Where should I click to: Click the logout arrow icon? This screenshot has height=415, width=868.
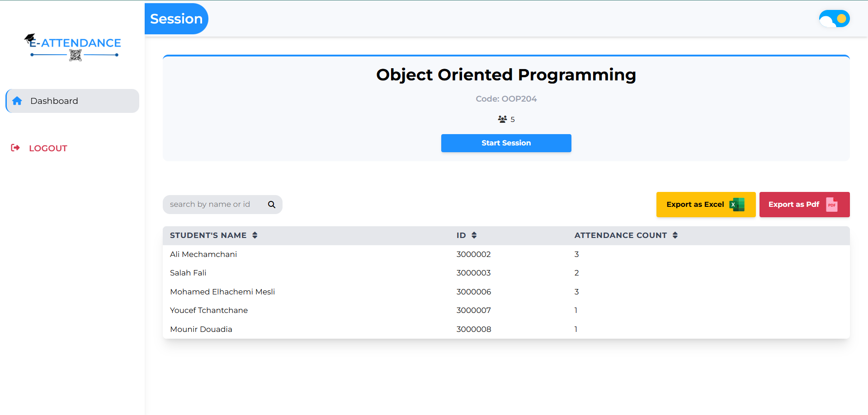pos(15,148)
